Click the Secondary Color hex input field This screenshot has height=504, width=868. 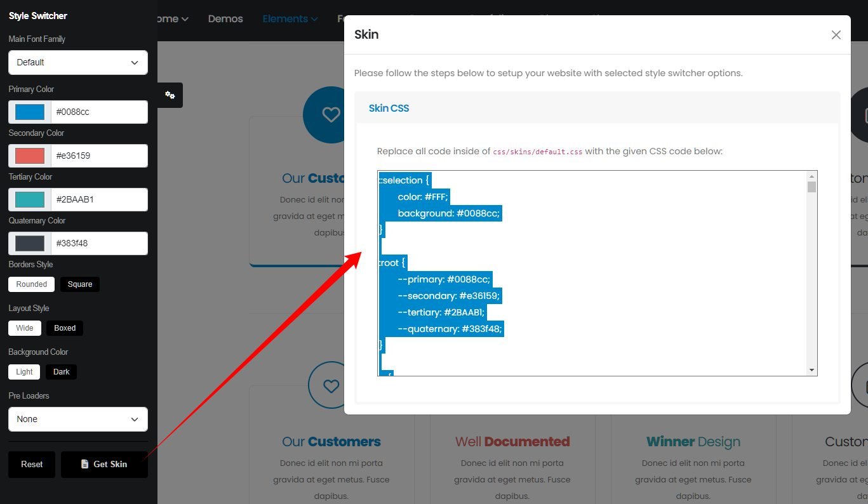coord(99,156)
